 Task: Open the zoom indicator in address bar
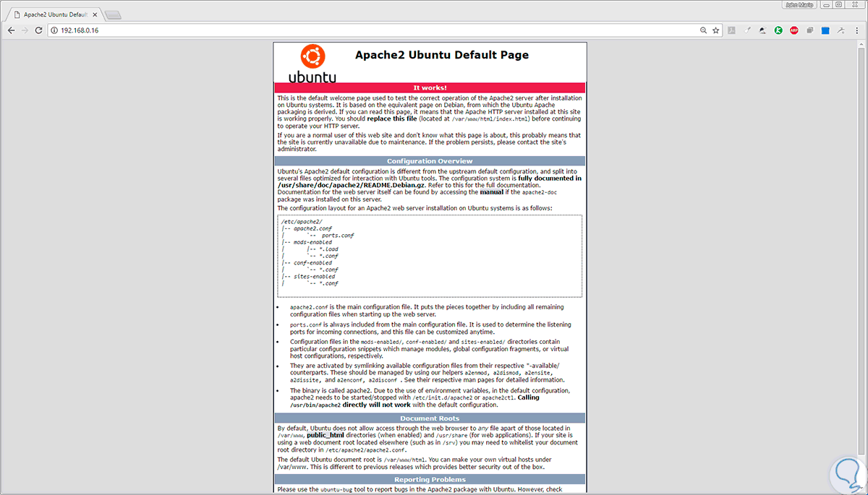point(703,30)
